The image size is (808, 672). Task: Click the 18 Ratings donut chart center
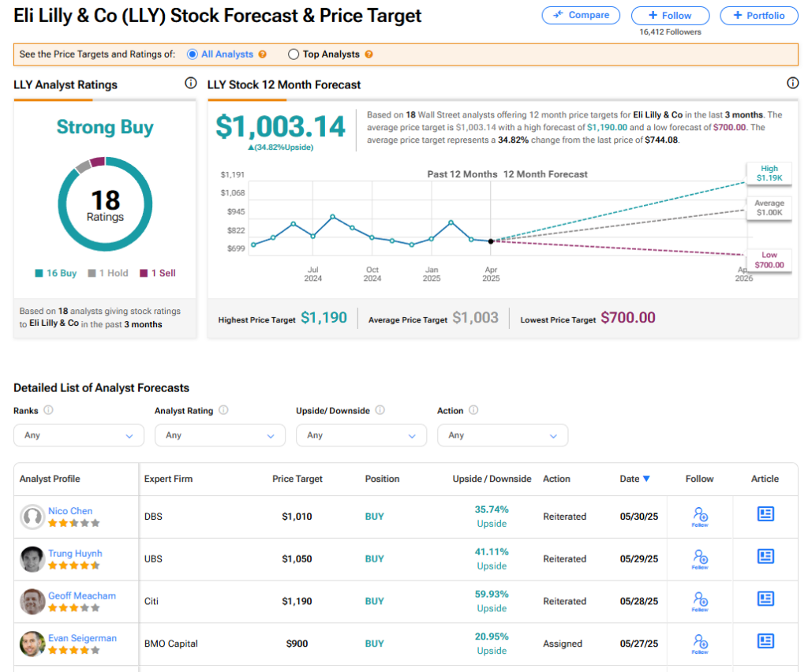point(105,204)
